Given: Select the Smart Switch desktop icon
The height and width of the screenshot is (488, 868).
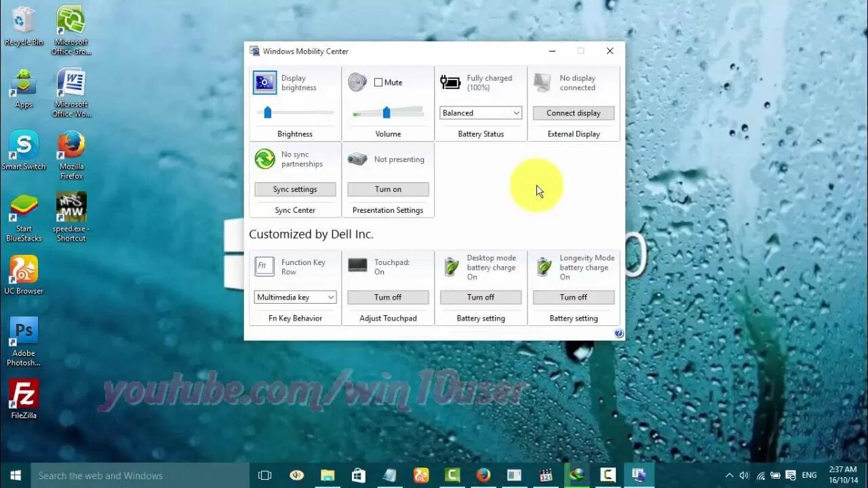Looking at the screenshot, I should click(x=24, y=150).
